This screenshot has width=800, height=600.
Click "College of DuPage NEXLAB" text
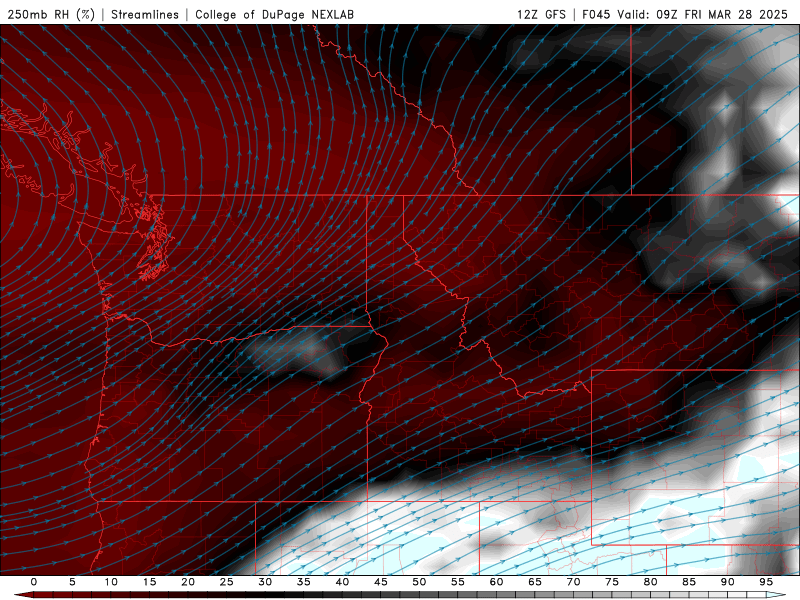click(x=274, y=14)
